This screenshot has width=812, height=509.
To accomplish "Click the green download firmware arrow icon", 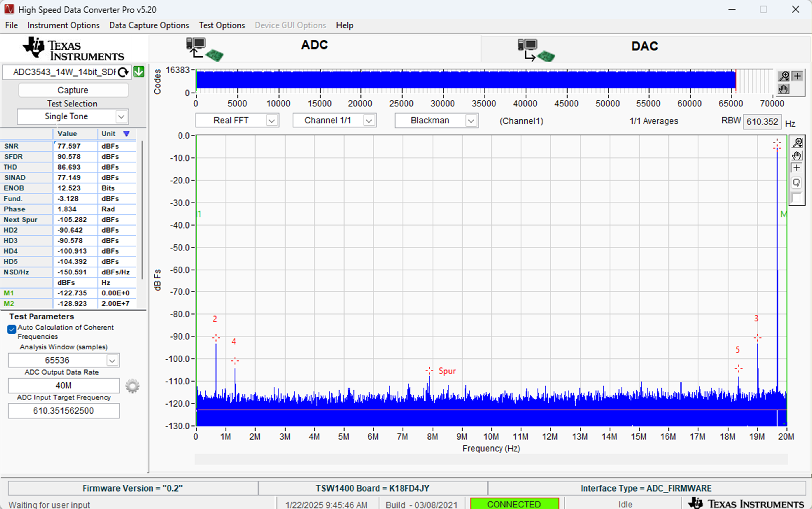I will (x=139, y=72).
